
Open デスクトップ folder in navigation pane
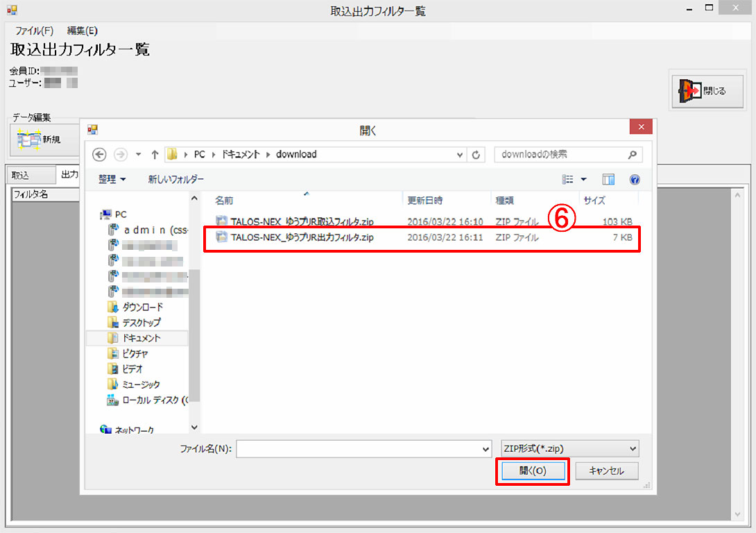pyautogui.click(x=141, y=322)
